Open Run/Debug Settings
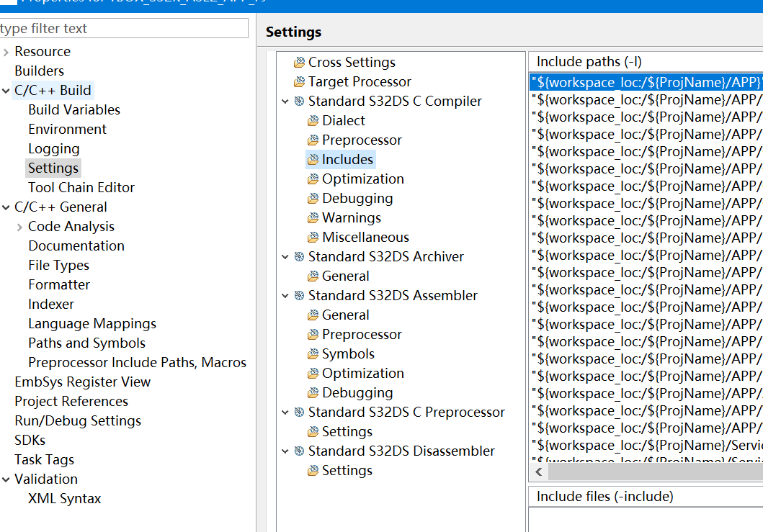The image size is (763, 532). [78, 421]
